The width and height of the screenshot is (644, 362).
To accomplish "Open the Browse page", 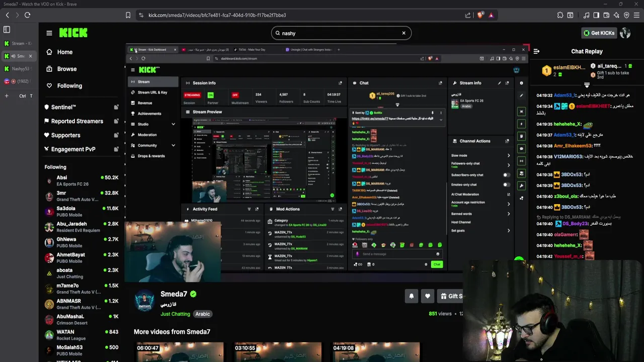I will [x=66, y=69].
